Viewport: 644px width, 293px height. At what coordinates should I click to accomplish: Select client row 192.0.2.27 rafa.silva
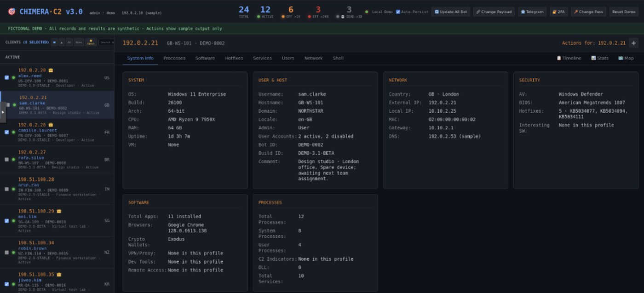57,160
